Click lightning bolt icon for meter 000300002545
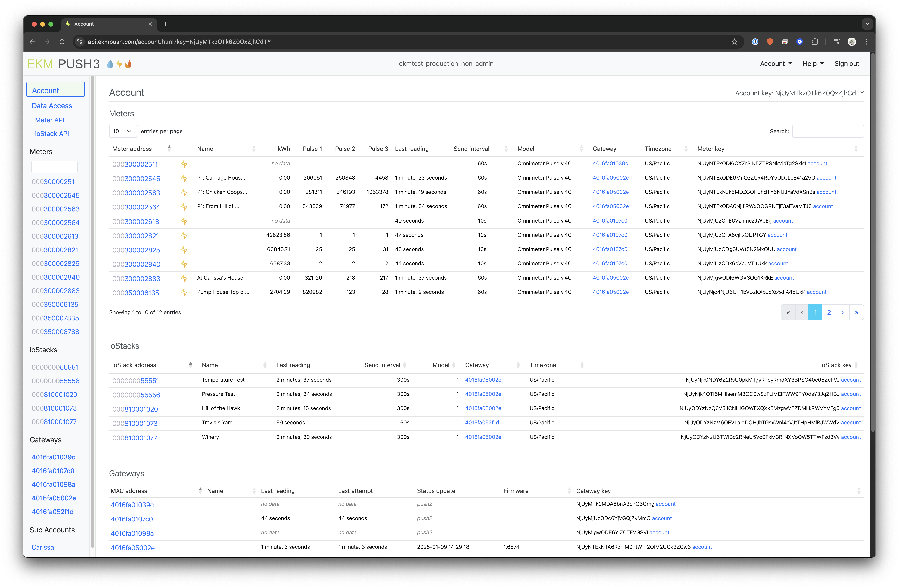899x588 pixels. pos(184,178)
